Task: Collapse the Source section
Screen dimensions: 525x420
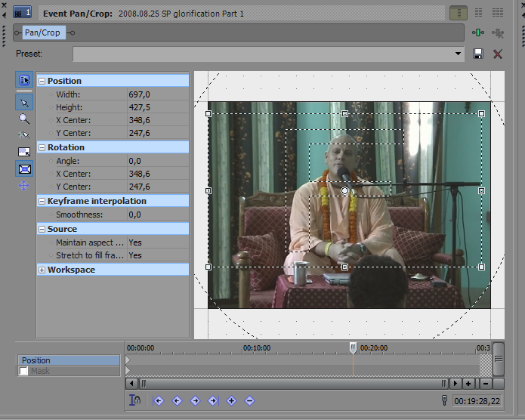Action: (42, 229)
